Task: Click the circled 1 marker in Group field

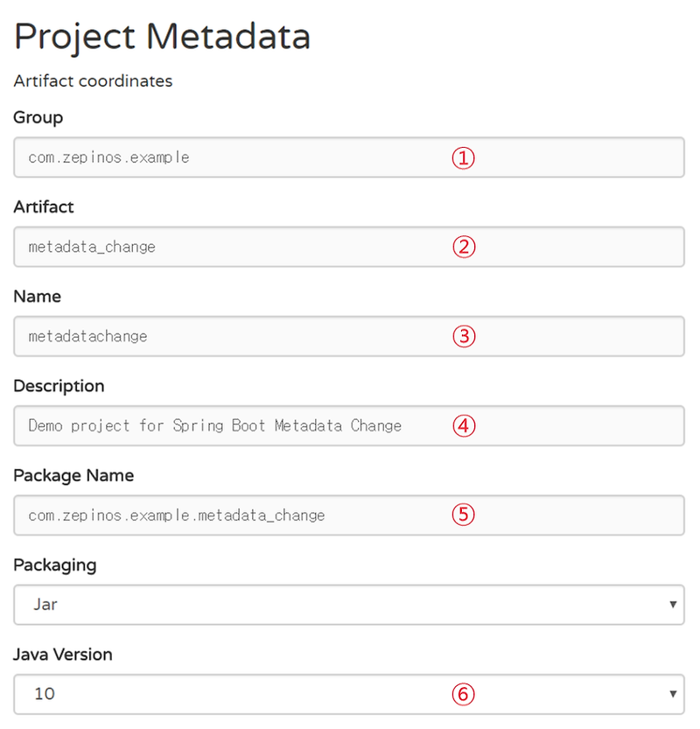Action: [x=463, y=158]
